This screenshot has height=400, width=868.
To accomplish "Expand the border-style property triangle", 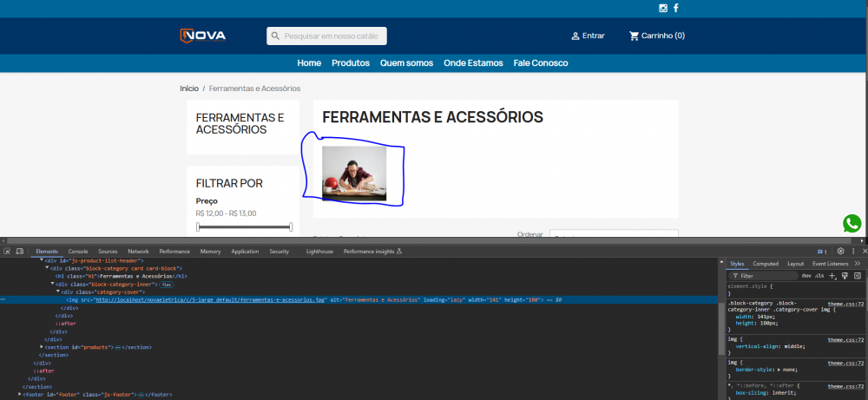I will 779,369.
